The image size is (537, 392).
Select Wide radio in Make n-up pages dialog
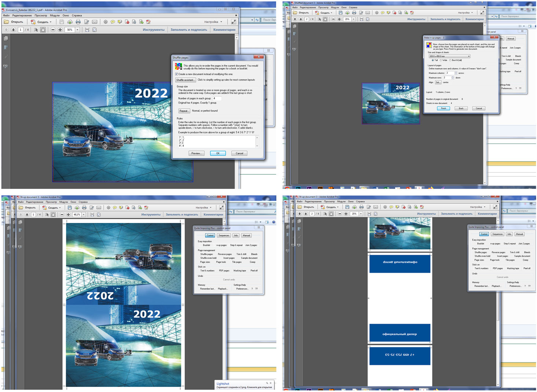coord(441,60)
